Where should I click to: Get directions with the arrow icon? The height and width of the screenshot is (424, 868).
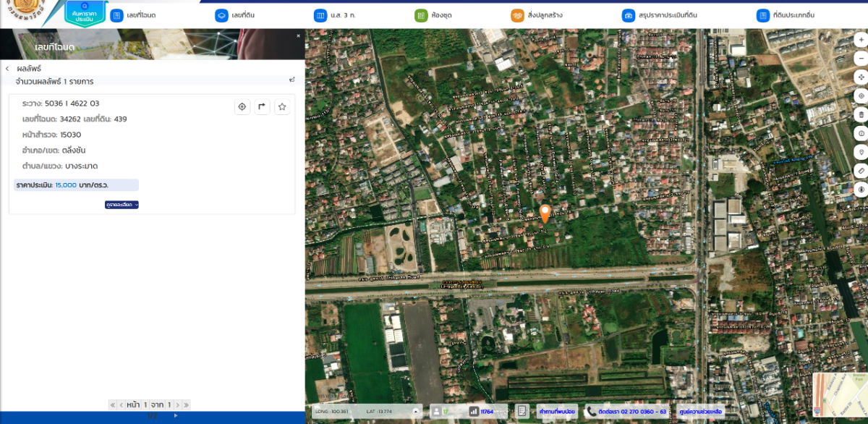(x=262, y=107)
